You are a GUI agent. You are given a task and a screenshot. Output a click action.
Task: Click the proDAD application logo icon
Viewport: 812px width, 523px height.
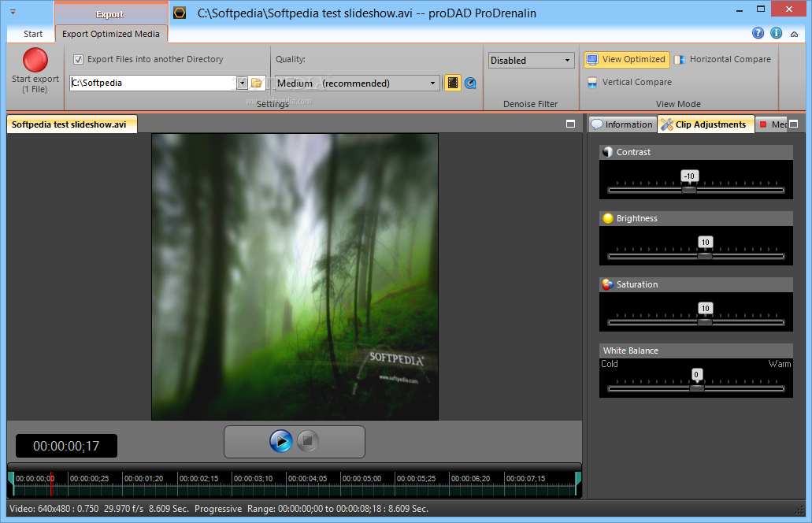pyautogui.click(x=180, y=13)
